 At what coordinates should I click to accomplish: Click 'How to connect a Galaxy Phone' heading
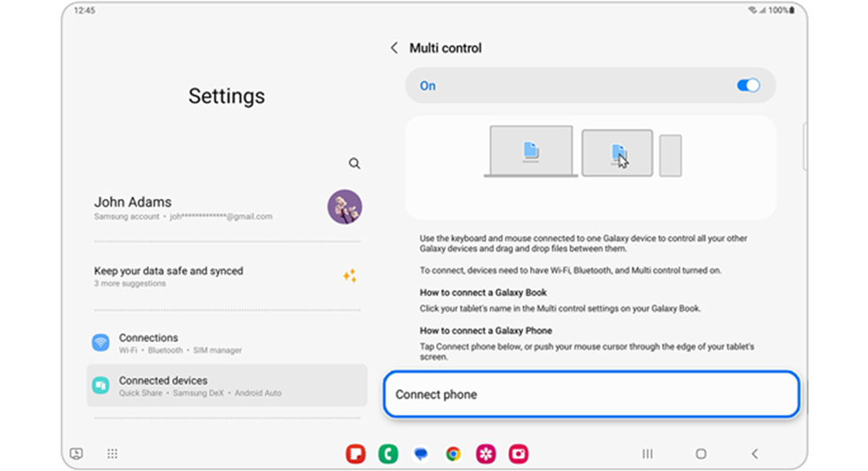(486, 330)
